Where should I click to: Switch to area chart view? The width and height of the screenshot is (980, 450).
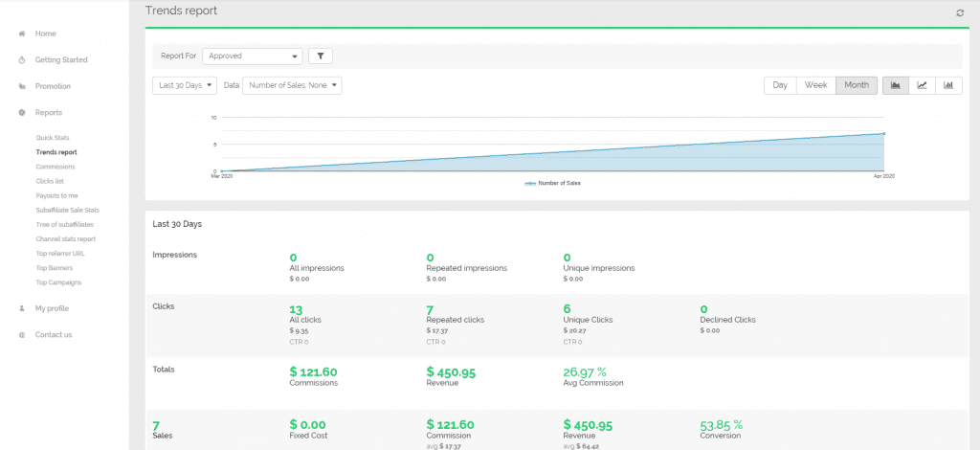tap(895, 85)
